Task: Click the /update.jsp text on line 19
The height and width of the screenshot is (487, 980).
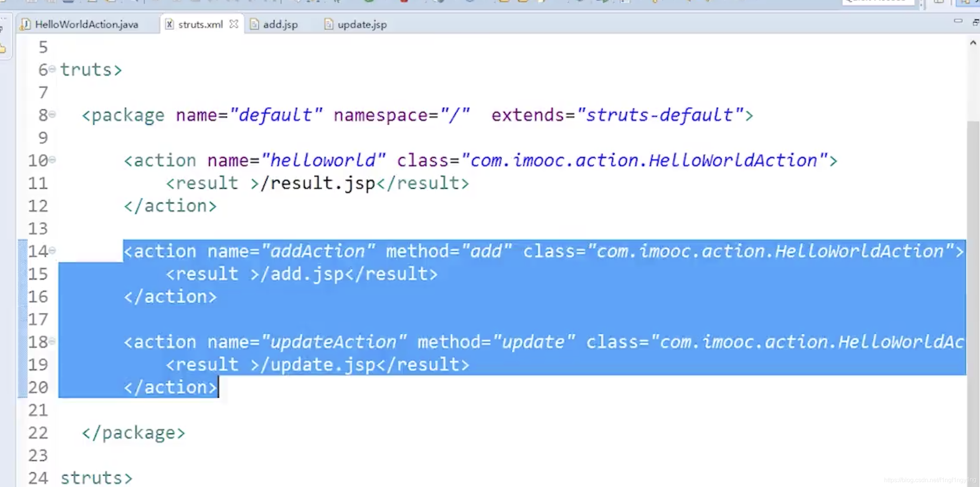Action: pyautogui.click(x=318, y=365)
